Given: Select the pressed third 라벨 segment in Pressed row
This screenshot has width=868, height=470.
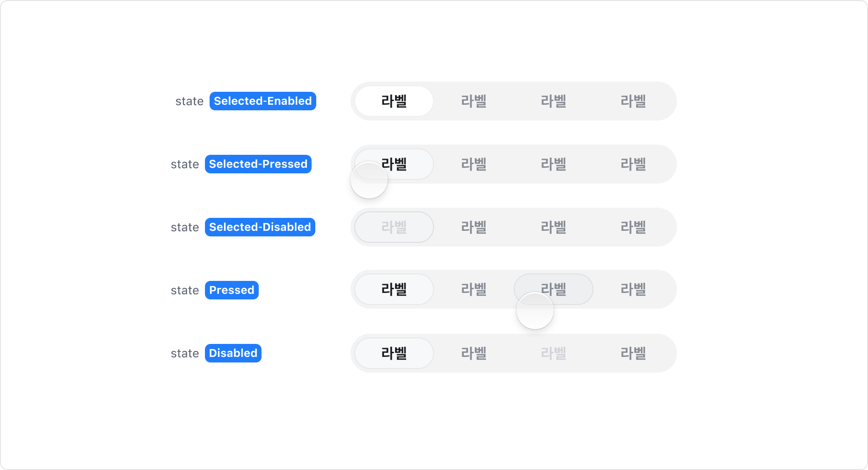Looking at the screenshot, I should 553,289.
